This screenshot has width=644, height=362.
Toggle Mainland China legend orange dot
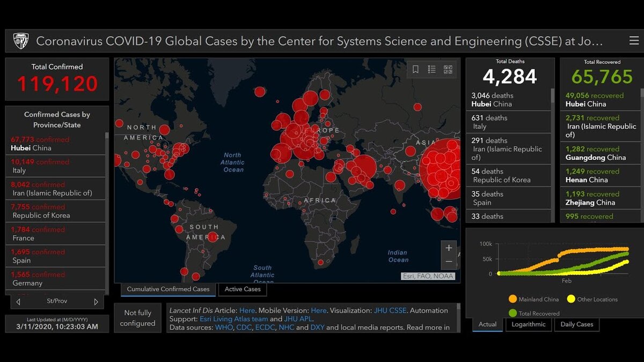(x=513, y=299)
